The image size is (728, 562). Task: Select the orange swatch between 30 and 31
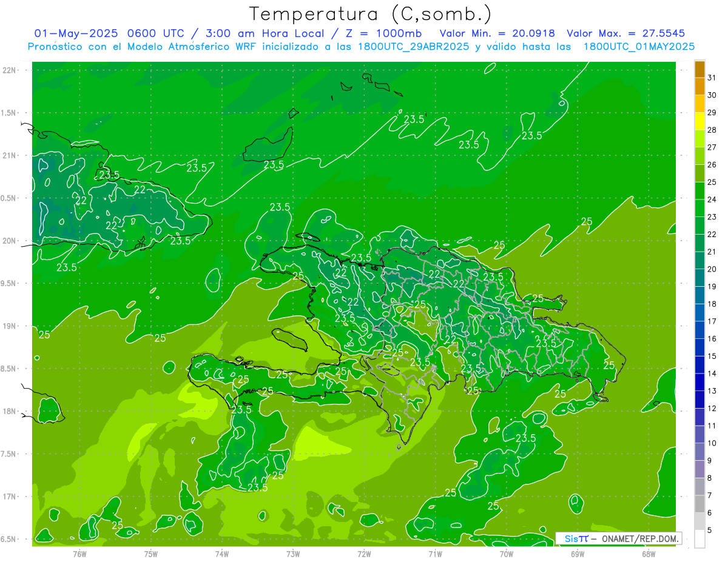(699, 86)
